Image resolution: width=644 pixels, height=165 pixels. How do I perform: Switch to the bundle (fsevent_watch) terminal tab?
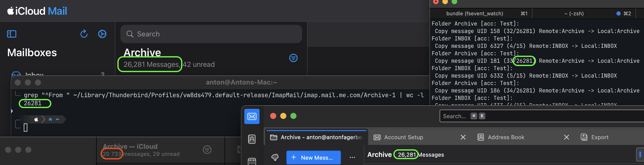pyautogui.click(x=475, y=14)
